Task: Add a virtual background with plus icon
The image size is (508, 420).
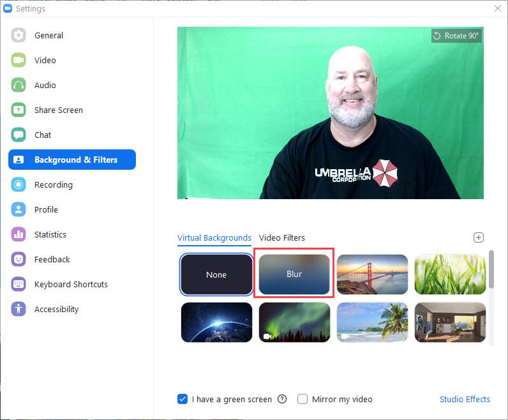Action: pos(479,237)
